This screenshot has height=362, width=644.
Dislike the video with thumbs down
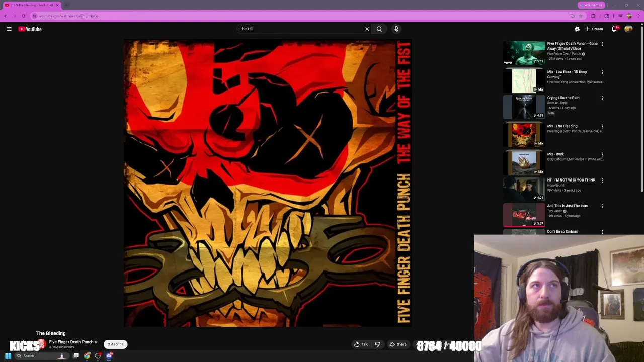[378, 344]
